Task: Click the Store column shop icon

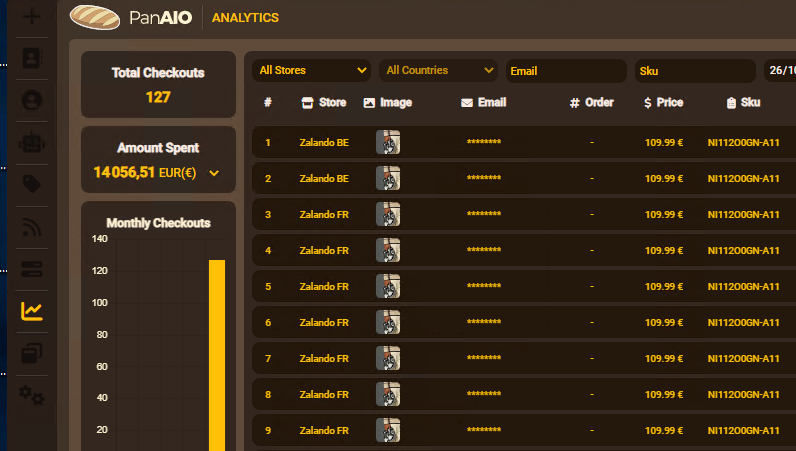Action: point(307,103)
